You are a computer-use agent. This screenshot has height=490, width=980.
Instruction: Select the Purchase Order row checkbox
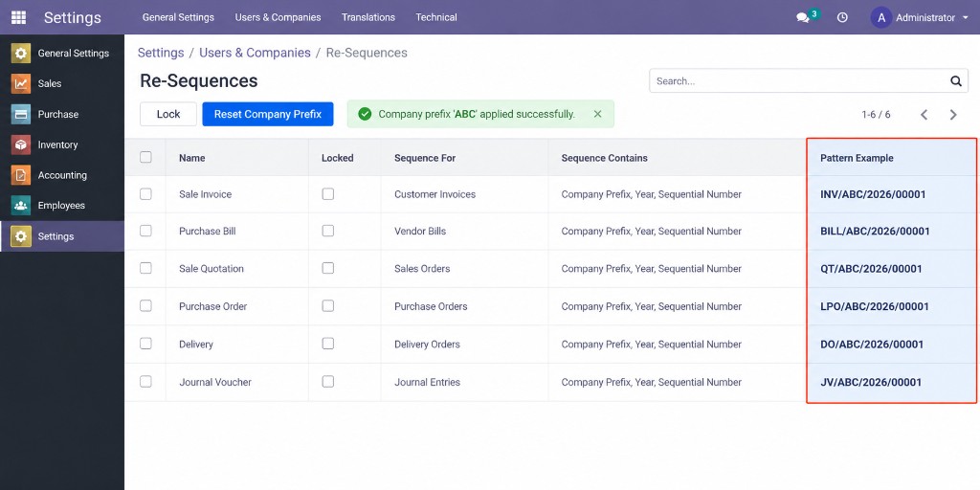(145, 305)
